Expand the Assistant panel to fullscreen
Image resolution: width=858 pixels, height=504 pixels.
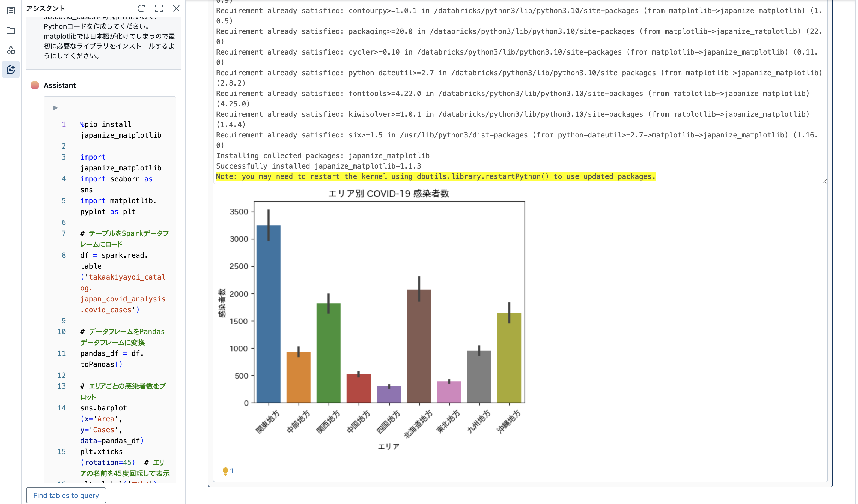tap(159, 8)
